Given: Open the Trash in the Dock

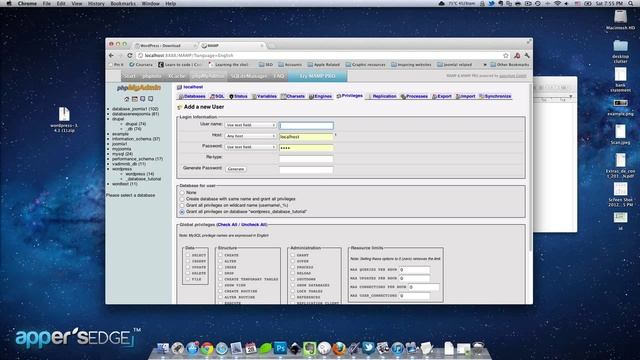Looking at the screenshot, I should [x=478, y=348].
